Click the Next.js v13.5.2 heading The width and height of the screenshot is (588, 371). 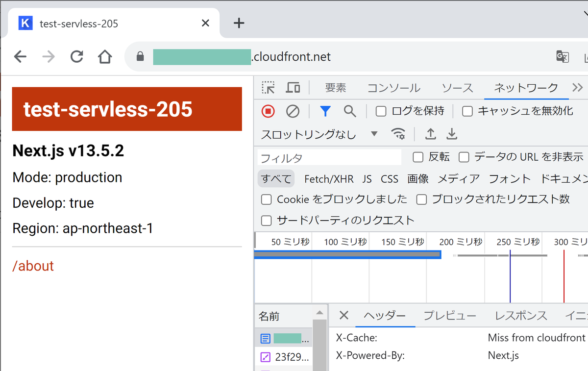(x=68, y=151)
